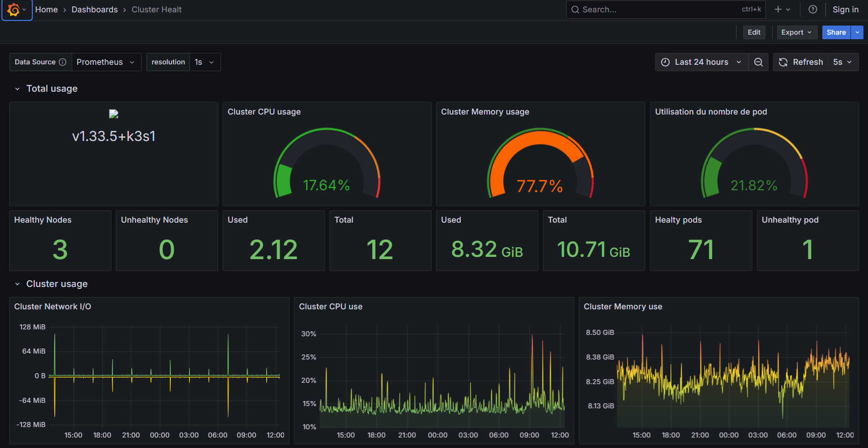Open the Share options arrow dropdown
Viewport: 868px width, 448px height.
click(857, 32)
